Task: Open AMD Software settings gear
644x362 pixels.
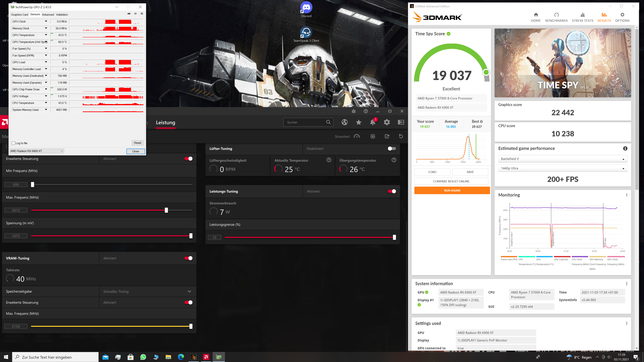Action: tap(387, 122)
